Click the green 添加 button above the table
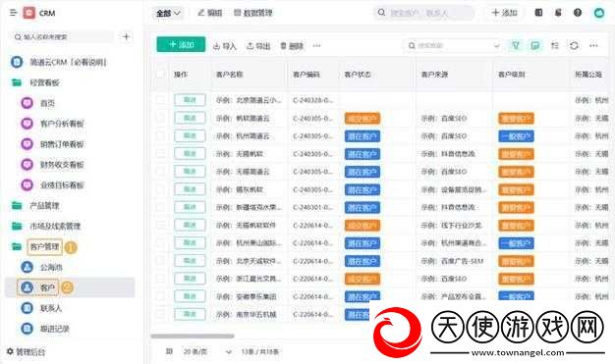This screenshot has width=615, height=364. tap(181, 45)
